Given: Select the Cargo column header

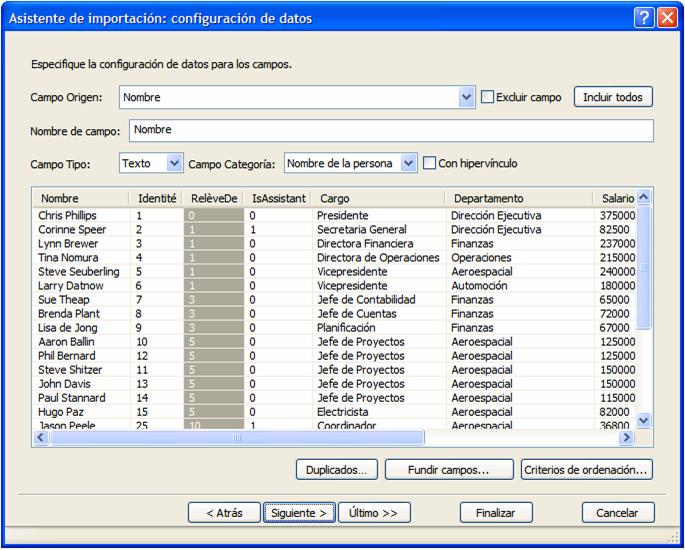Looking at the screenshot, I should click(x=378, y=198).
